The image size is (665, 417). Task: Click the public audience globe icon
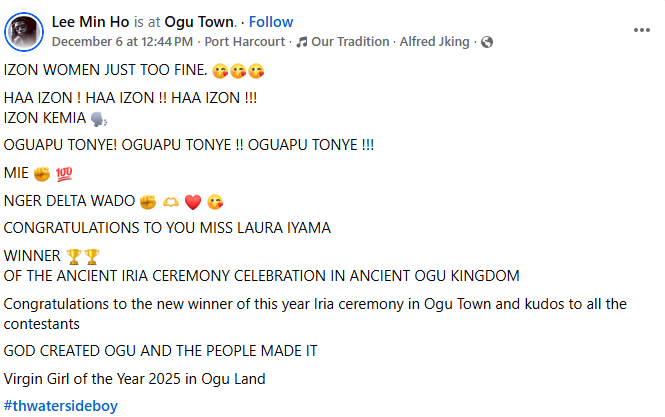487,42
